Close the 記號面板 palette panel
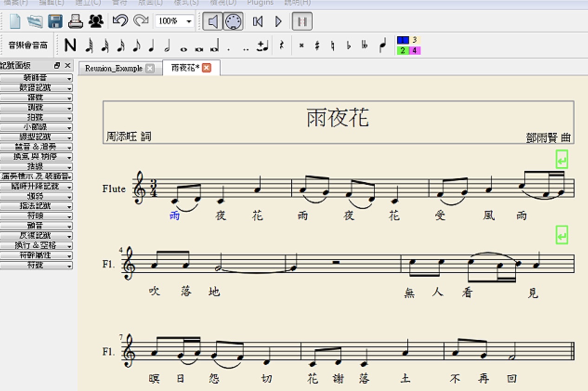 pos(68,65)
